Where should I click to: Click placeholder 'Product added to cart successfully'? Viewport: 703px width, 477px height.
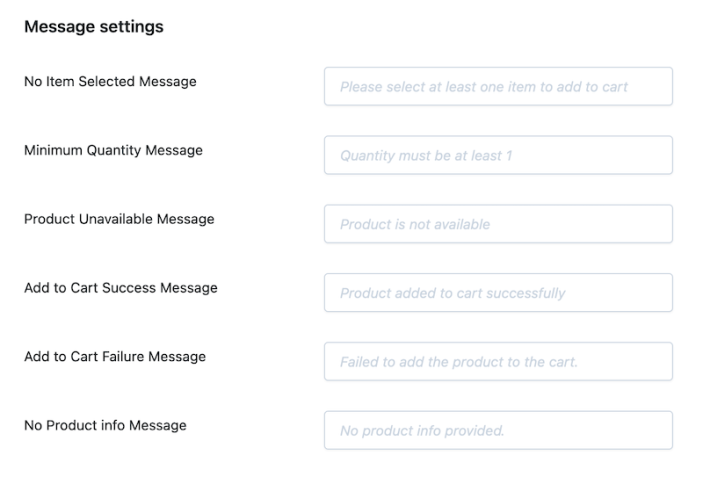coord(452,293)
